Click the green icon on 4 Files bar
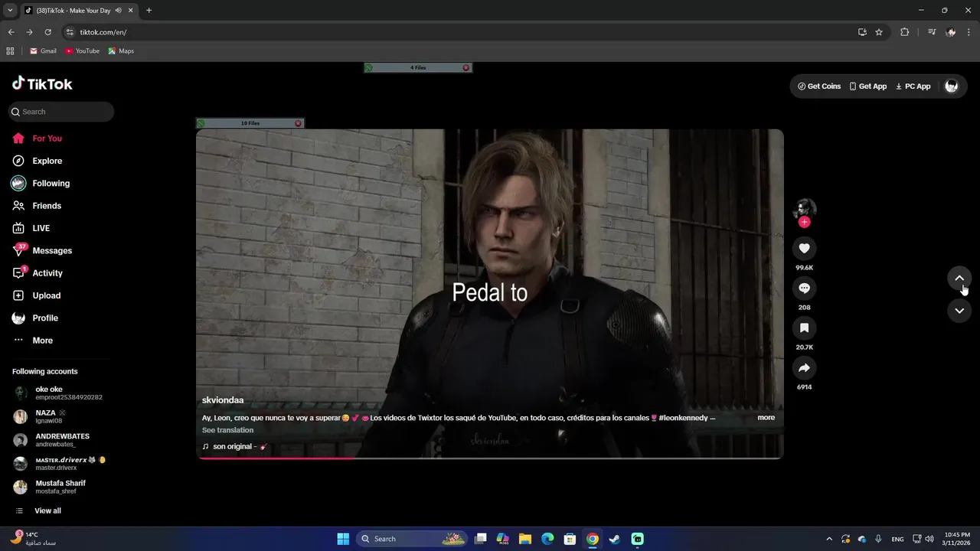This screenshot has height=551, width=980. click(x=368, y=68)
